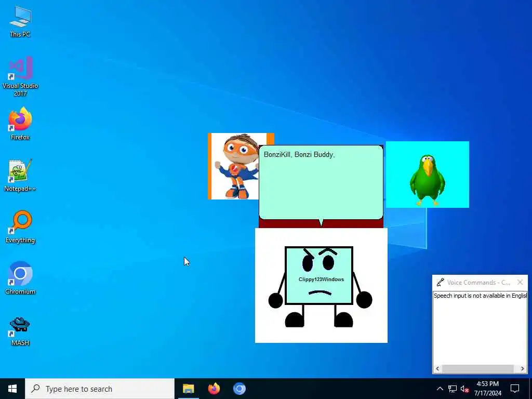The image size is (532, 399).
Task: Select the This PC desktop icon
Action: [x=20, y=21]
